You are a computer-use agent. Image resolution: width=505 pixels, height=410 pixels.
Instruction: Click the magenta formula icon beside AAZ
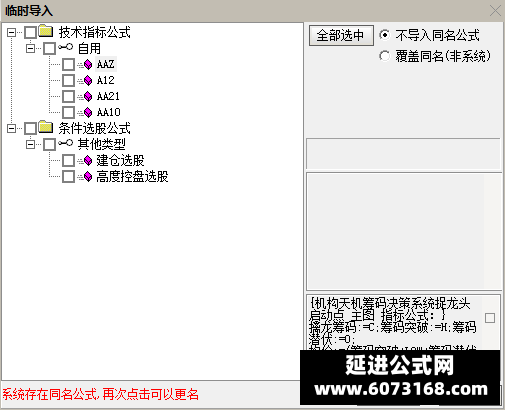(88, 64)
